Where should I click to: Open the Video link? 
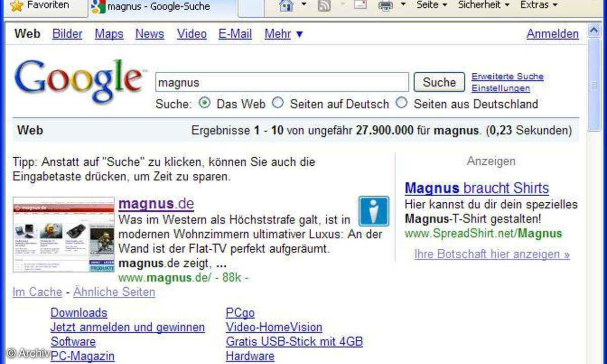tap(192, 34)
